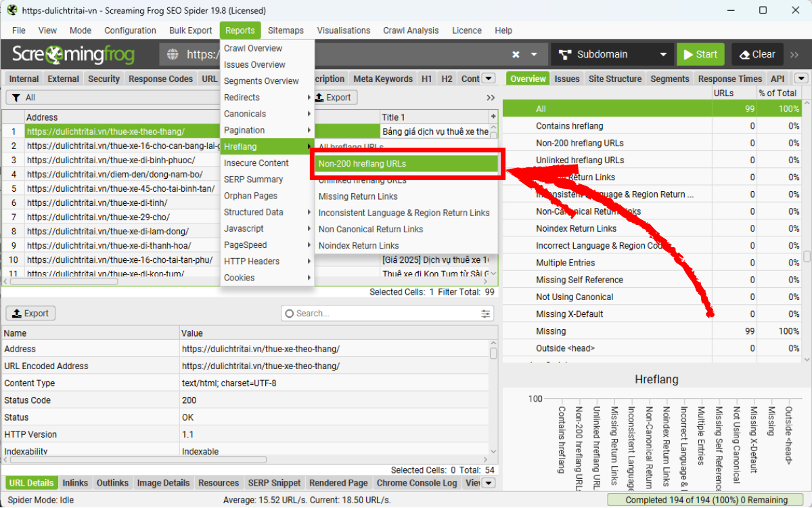The width and height of the screenshot is (812, 508).
Task: Expand URL history dropdown arrow
Action: (x=535, y=55)
